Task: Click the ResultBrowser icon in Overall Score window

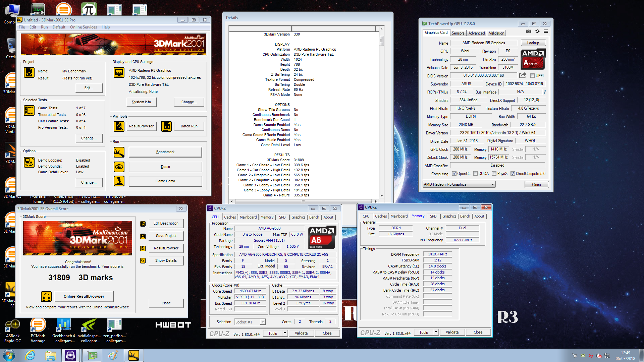Action: point(143,248)
